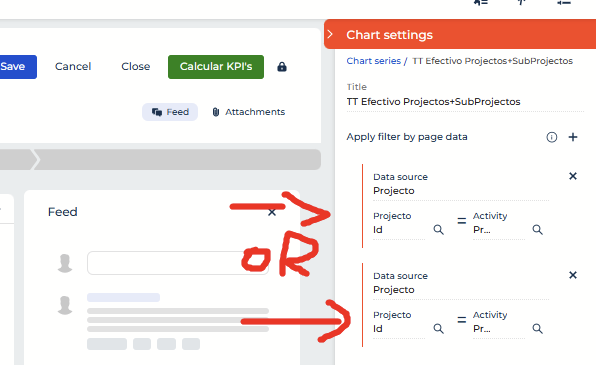The image size is (596, 365).
Task: Open first filter's Data source Projecto field
Action: (461, 191)
